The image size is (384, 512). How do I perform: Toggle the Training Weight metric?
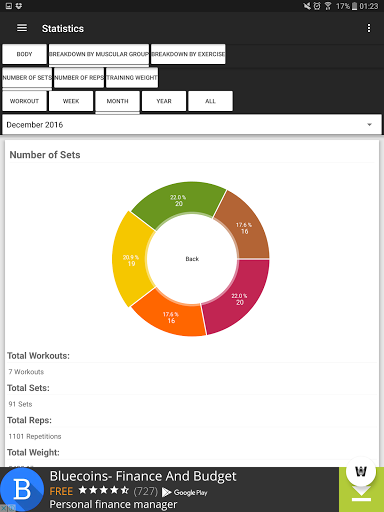click(132, 78)
